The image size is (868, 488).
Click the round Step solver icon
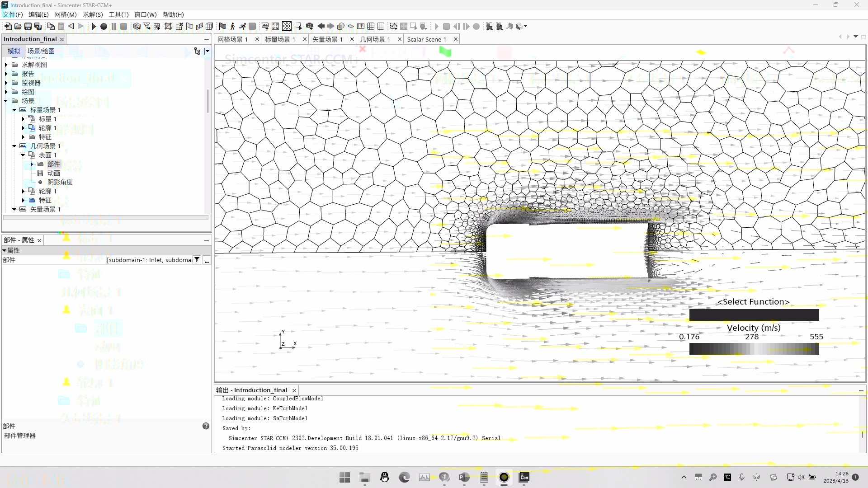104,26
